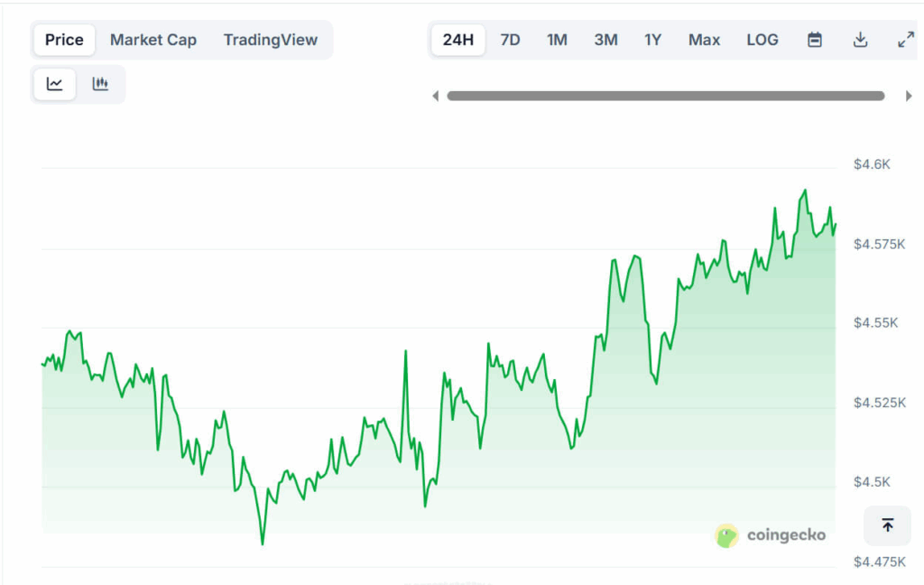The height and width of the screenshot is (585, 924).
Task: Click the horizontal scrollbar track
Action: 666,96
